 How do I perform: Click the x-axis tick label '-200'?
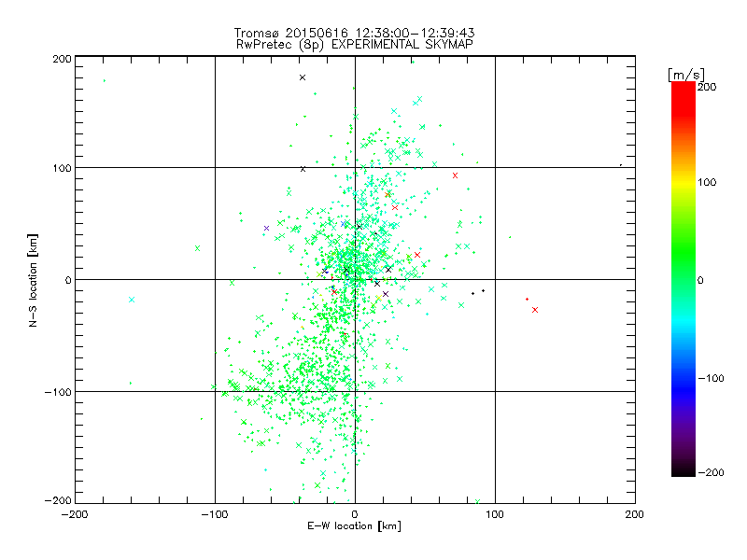pos(75,514)
